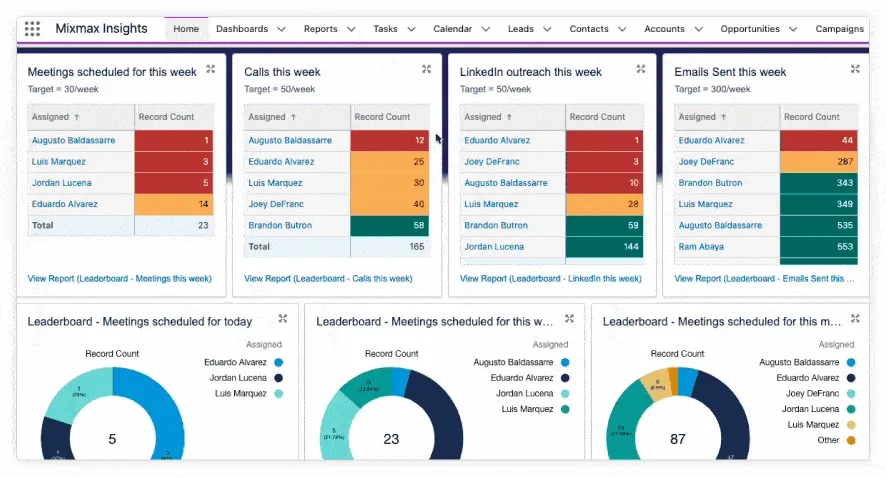Open Joey DeFranc in Calls this week table
This screenshot has width=886, height=477.
point(276,204)
